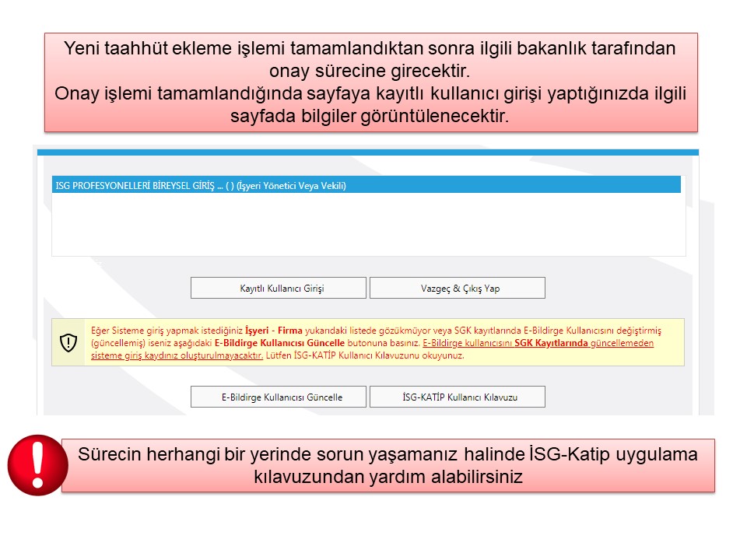
Task: Click the empty area of the workplace list
Action: (367, 224)
